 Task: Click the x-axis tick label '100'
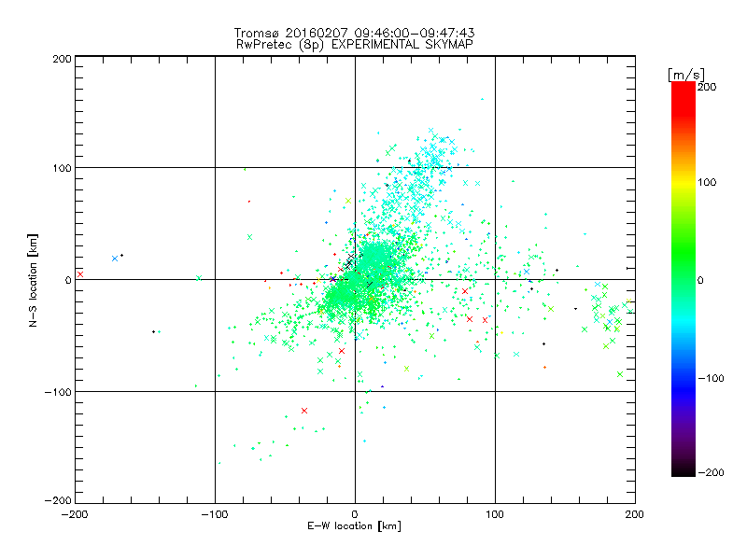(495, 514)
